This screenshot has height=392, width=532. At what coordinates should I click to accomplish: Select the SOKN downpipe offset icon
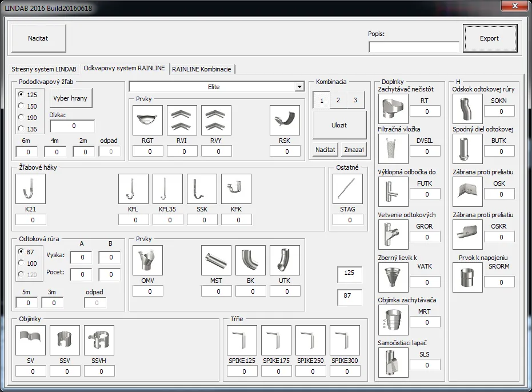click(x=467, y=109)
